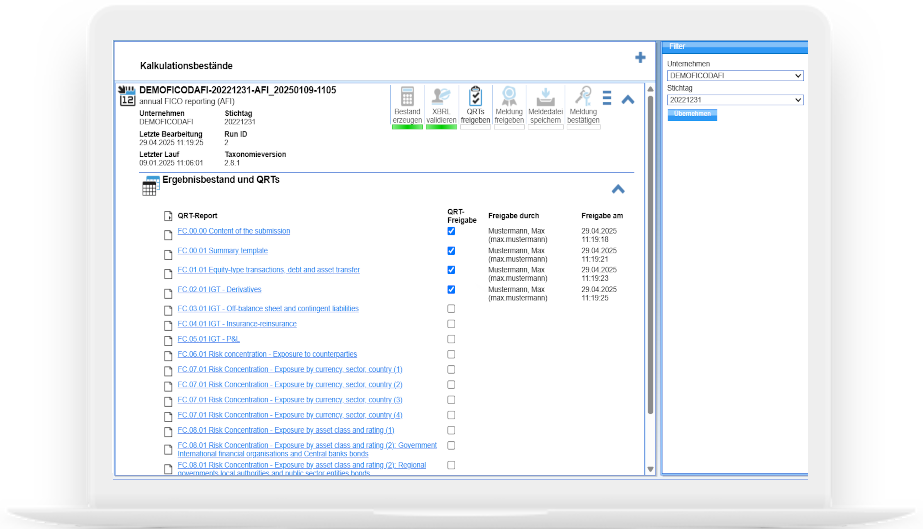Screen dimensions: 923x529
Task: Collapse the DEMOFICODAFI calculation entry
Action: 628,99
